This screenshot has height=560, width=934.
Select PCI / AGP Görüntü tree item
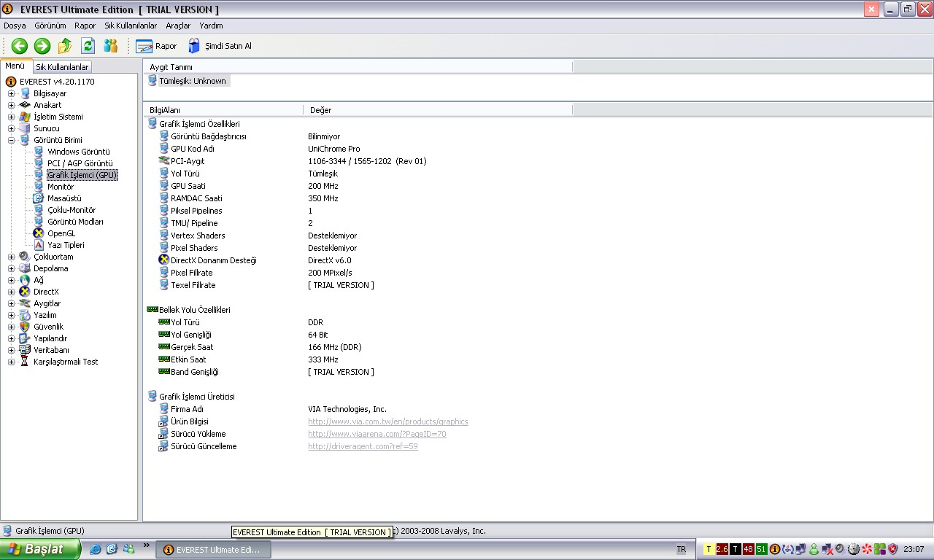80,163
